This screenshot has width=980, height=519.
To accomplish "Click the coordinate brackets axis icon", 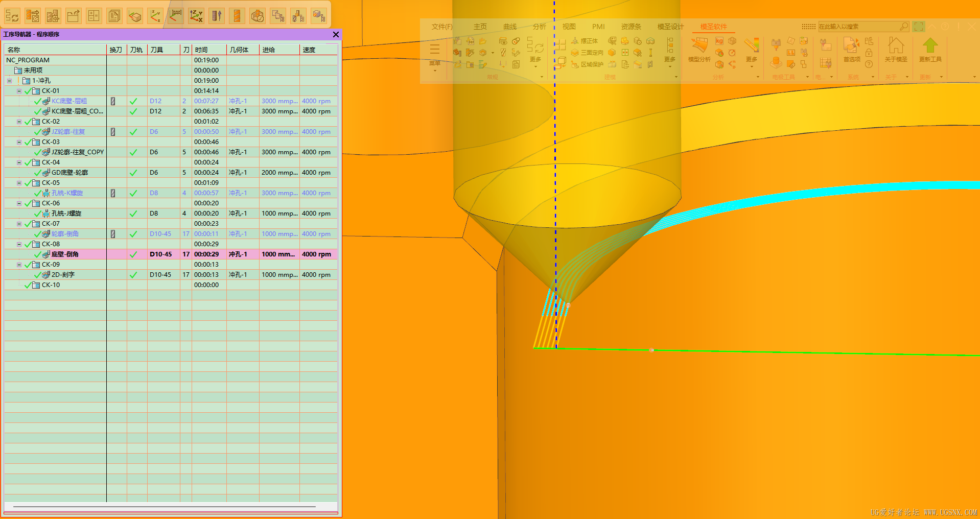I will pyautogui.click(x=176, y=16).
